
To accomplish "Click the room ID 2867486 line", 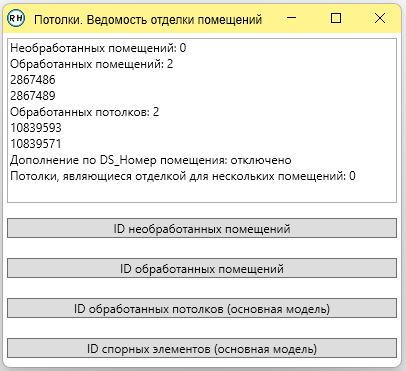I will click(33, 80).
